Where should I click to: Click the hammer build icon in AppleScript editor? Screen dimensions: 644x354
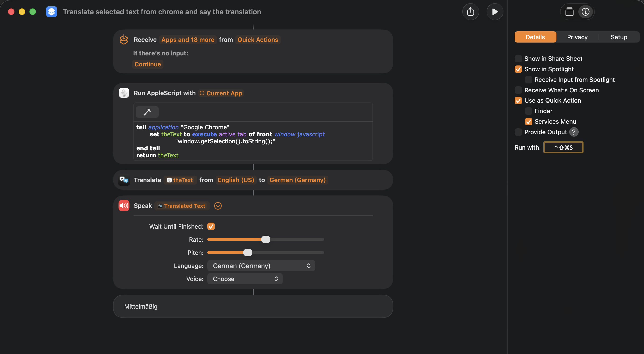[x=147, y=112]
